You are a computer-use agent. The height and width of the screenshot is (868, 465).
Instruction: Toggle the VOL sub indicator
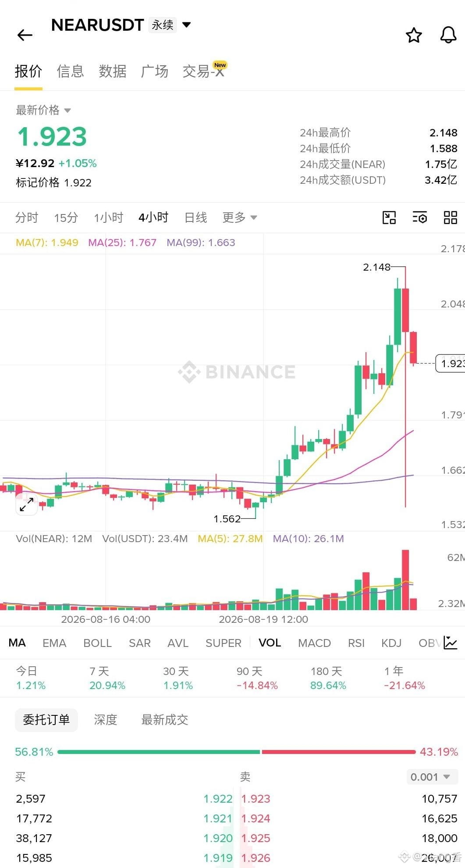[x=270, y=643]
